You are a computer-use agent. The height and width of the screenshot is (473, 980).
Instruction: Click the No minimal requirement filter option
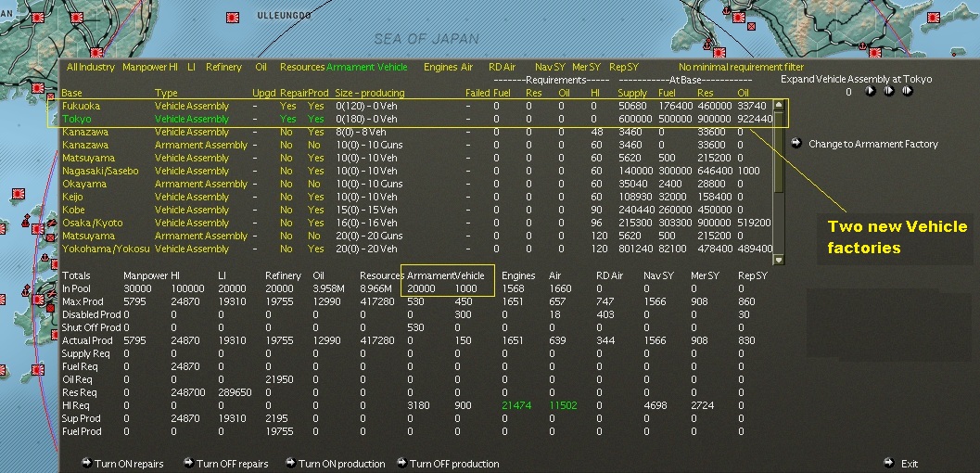click(741, 67)
